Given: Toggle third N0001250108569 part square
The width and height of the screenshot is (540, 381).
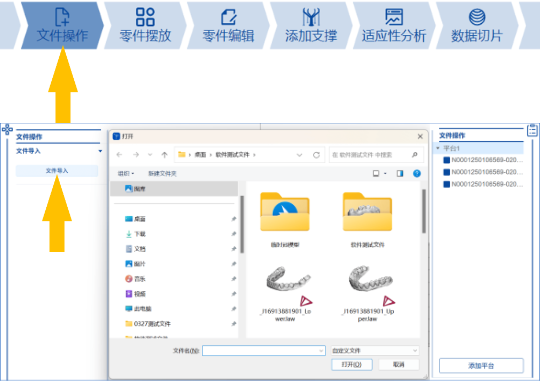Looking at the screenshot, I should 447,184.
